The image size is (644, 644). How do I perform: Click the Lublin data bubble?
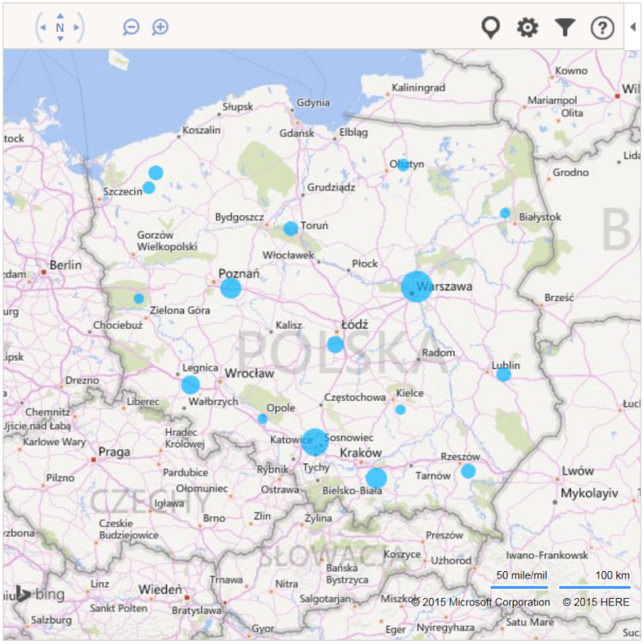[503, 374]
